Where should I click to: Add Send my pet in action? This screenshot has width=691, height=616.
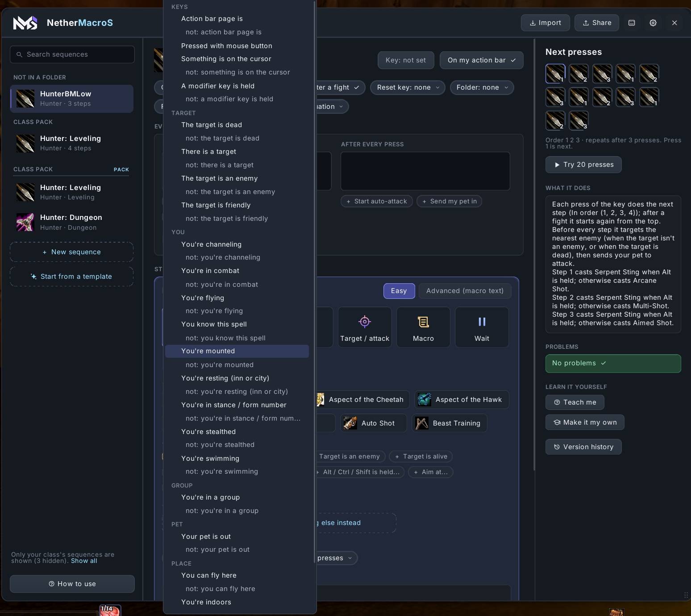coord(449,201)
